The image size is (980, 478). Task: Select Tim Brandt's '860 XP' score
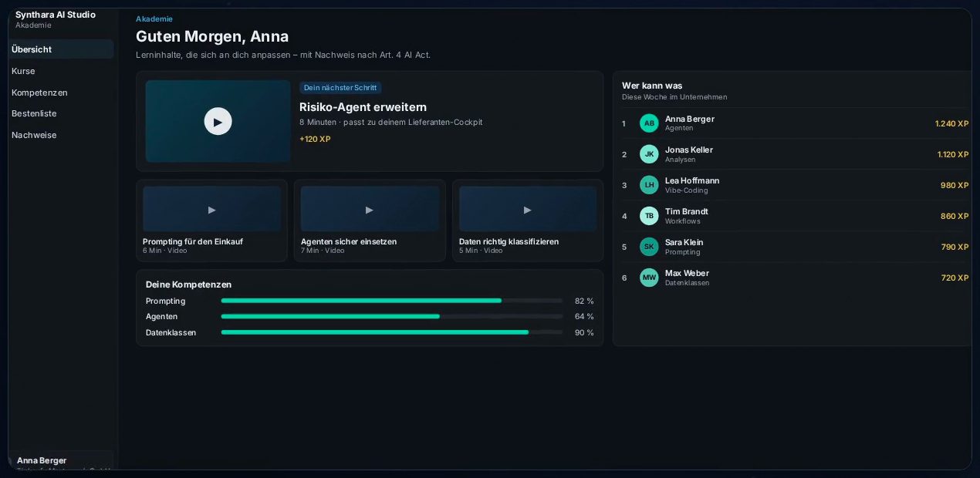coord(955,216)
